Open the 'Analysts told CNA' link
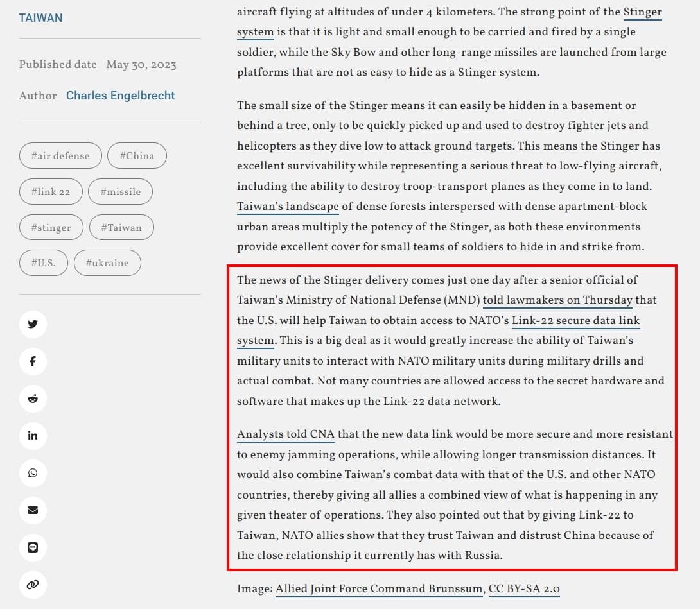700x609 pixels. tap(286, 434)
